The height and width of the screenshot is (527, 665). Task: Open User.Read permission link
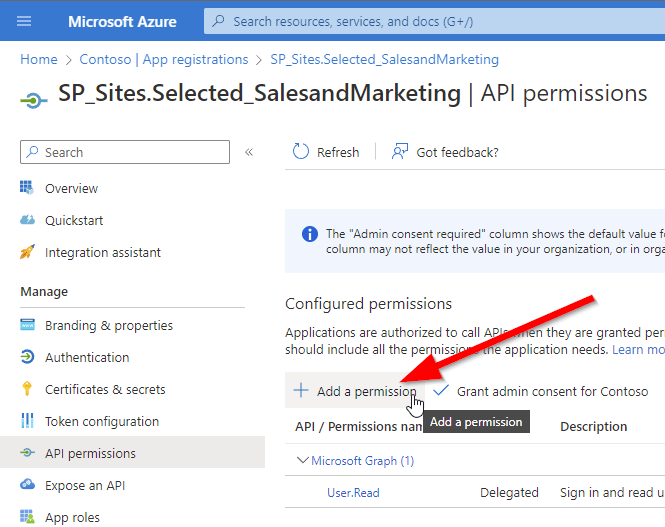click(x=353, y=493)
